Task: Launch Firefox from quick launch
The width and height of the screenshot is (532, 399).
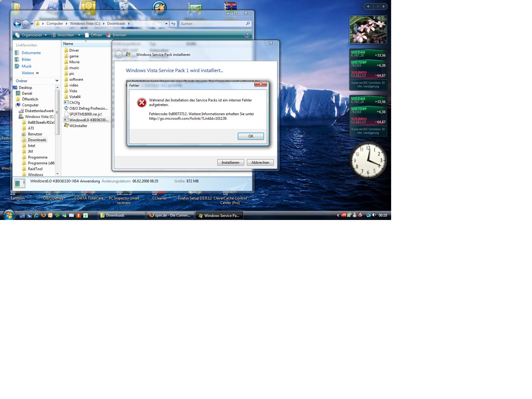Action: [x=43, y=215]
